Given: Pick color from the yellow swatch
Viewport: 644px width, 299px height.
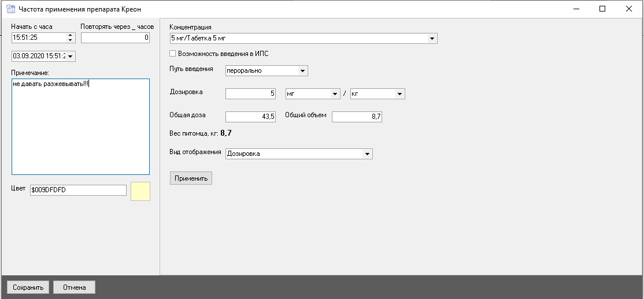Looking at the screenshot, I should 140,191.
